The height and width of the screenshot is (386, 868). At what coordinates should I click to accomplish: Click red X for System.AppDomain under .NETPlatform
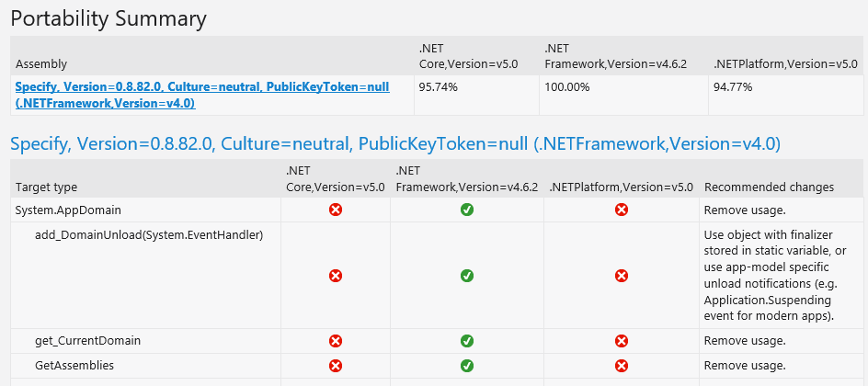coord(621,210)
